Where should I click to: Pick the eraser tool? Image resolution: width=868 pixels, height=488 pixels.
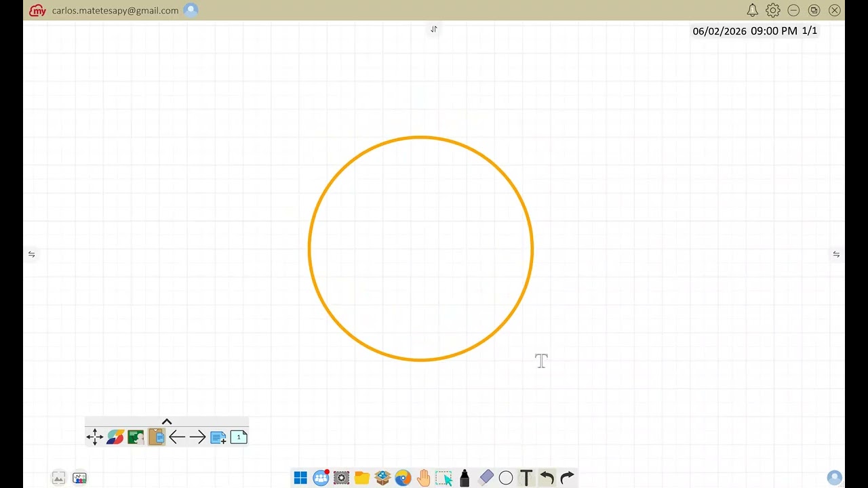click(x=486, y=478)
